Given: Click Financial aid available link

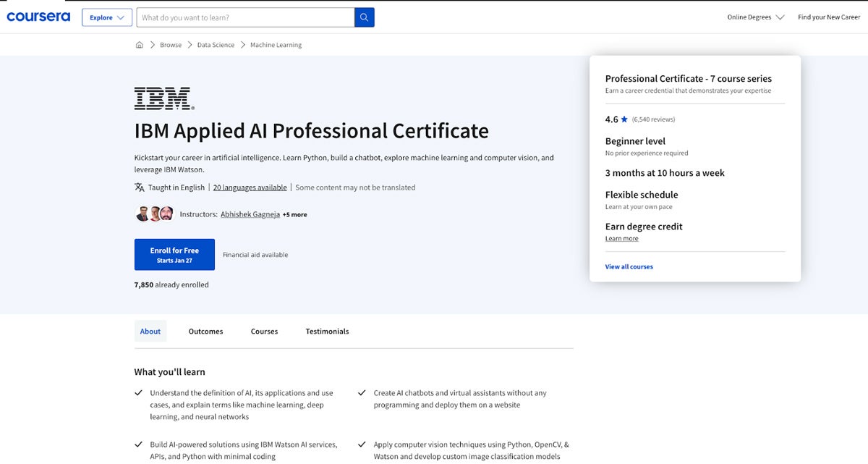Looking at the screenshot, I should click(255, 255).
